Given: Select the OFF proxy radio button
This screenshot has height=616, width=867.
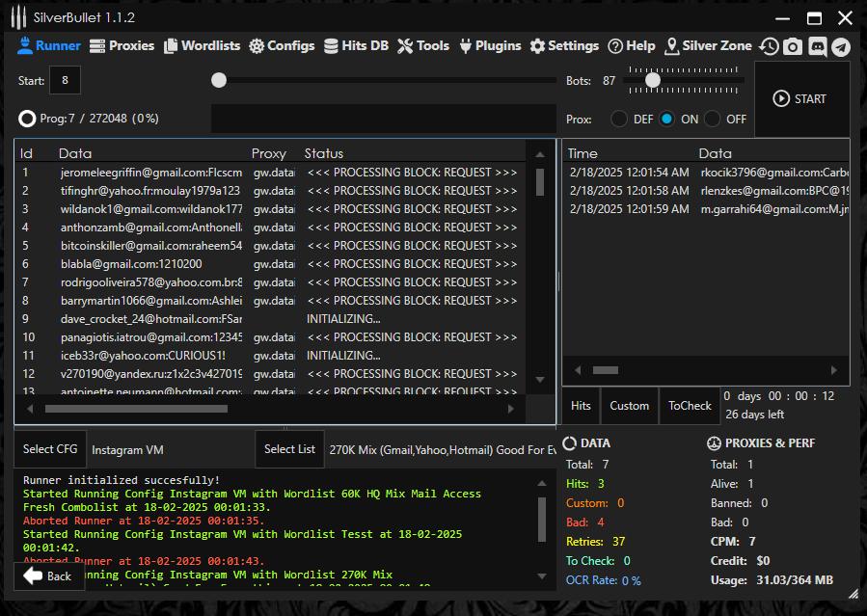Looking at the screenshot, I should coord(713,120).
